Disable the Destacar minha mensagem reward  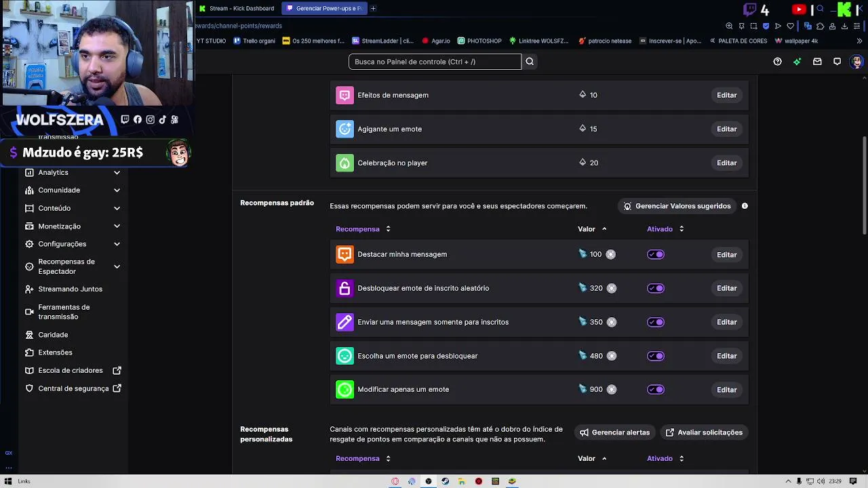coord(656,254)
